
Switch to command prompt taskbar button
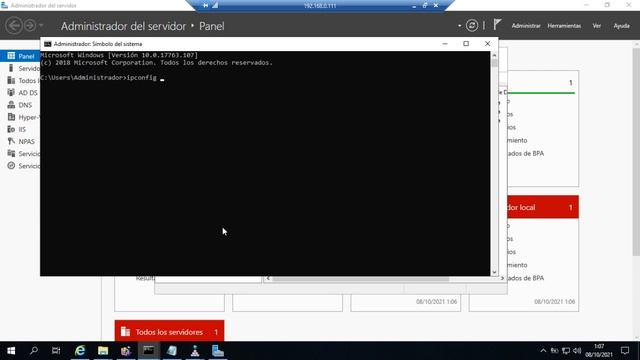coord(149,351)
